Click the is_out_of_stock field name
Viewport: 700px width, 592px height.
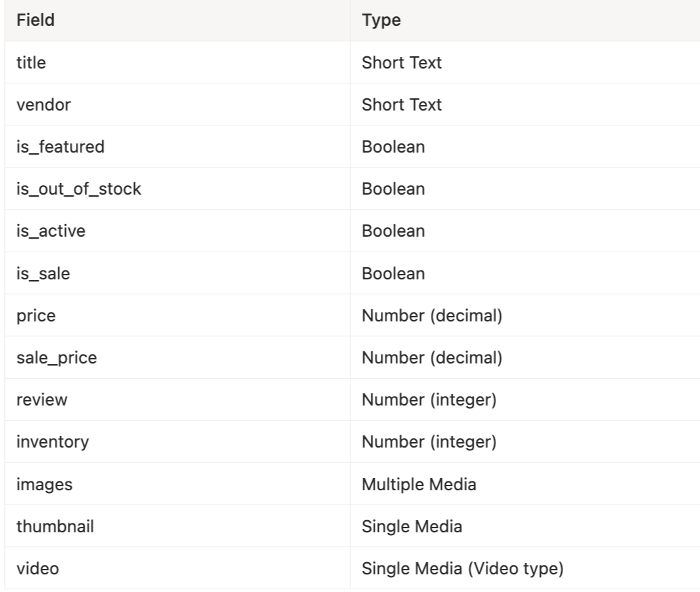tap(79, 189)
